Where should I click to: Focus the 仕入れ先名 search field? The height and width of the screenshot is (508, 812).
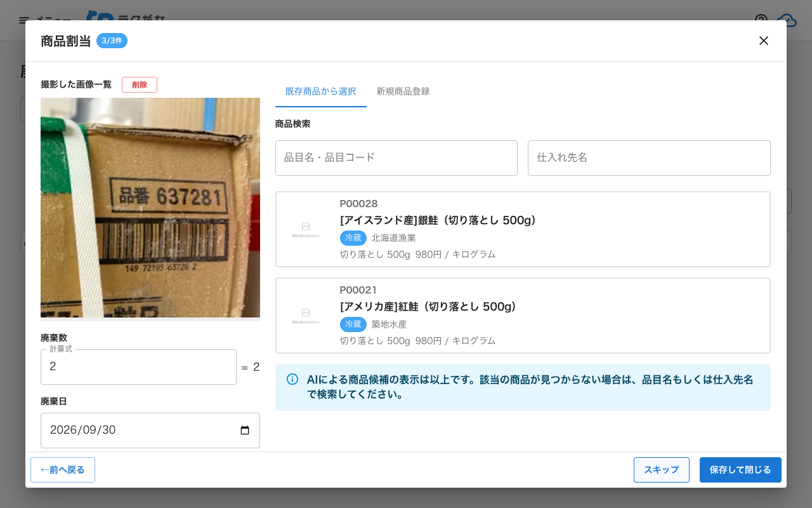(x=649, y=158)
